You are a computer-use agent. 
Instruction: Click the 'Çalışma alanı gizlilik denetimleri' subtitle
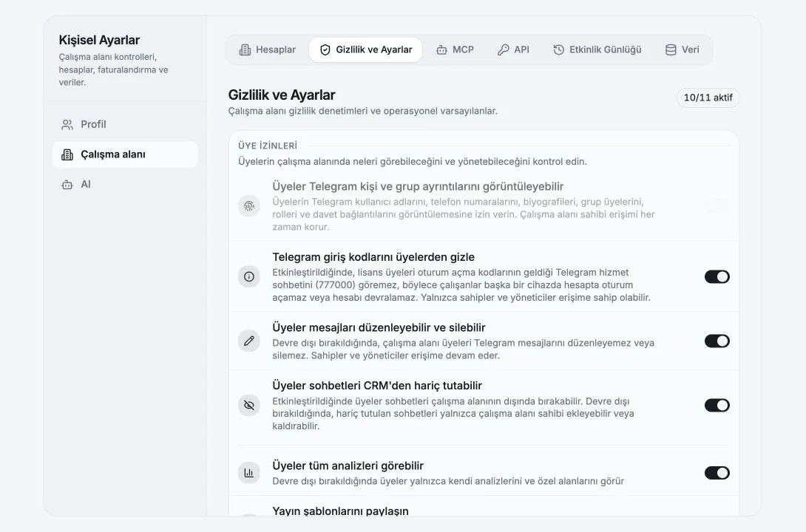pos(363,111)
